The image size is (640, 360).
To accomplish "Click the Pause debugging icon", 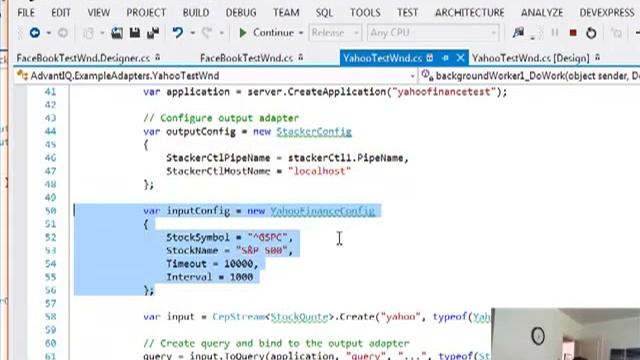I will click(555, 33).
